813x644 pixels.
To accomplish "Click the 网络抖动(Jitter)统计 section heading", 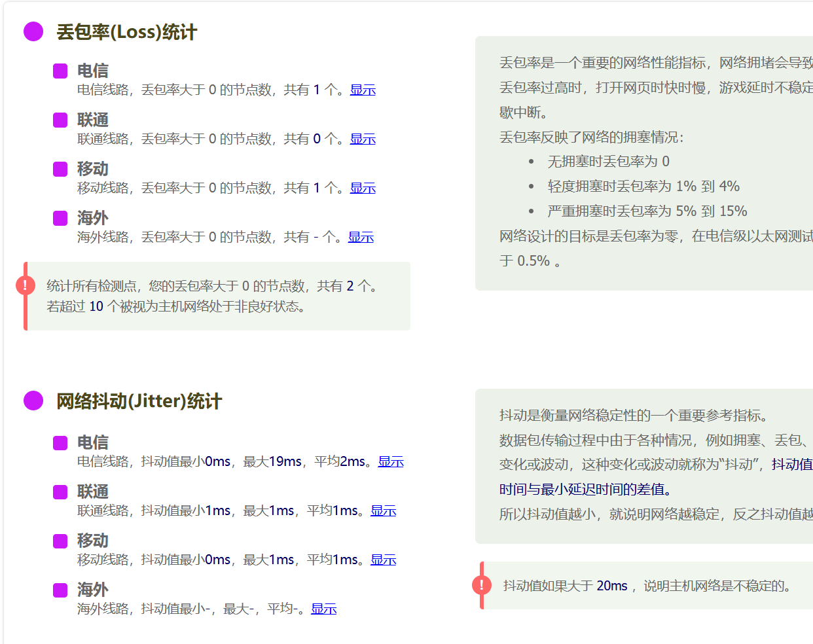I will (x=139, y=401).
